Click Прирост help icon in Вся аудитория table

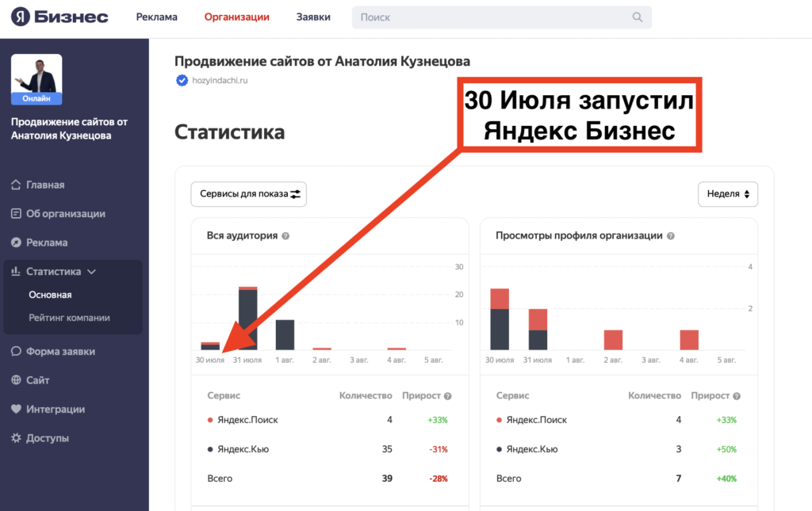(x=448, y=396)
